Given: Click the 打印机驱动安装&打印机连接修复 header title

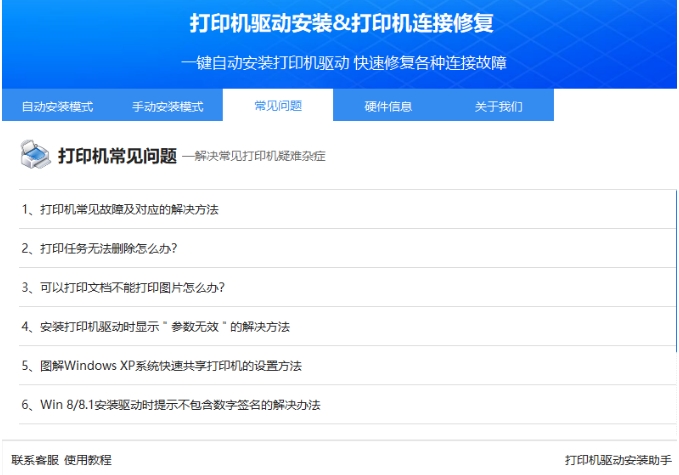Looking at the screenshot, I should 341,23.
